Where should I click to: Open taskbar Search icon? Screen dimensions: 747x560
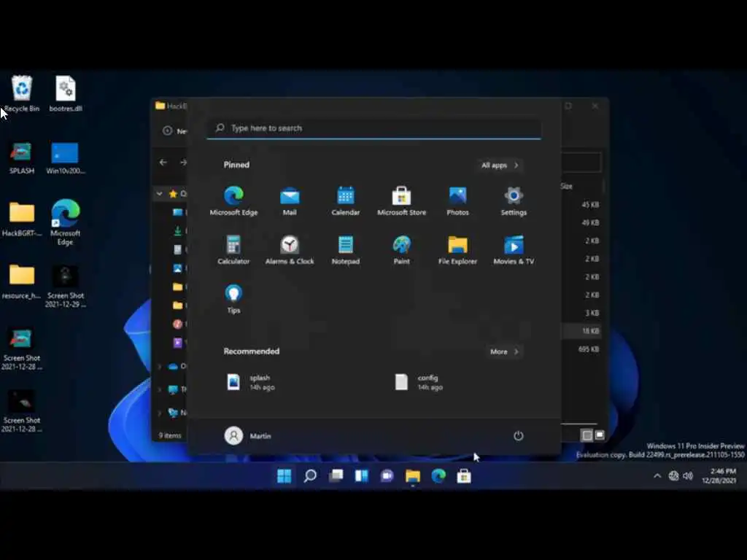pos(310,475)
